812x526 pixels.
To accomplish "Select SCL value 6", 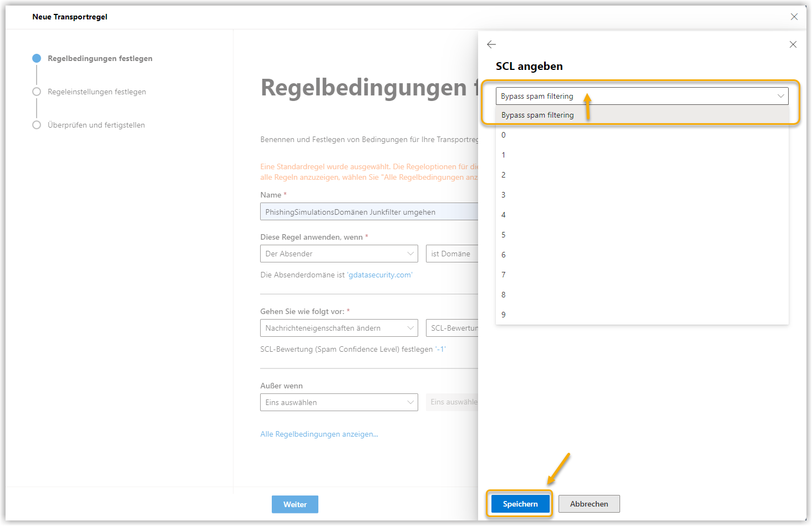I will [642, 255].
